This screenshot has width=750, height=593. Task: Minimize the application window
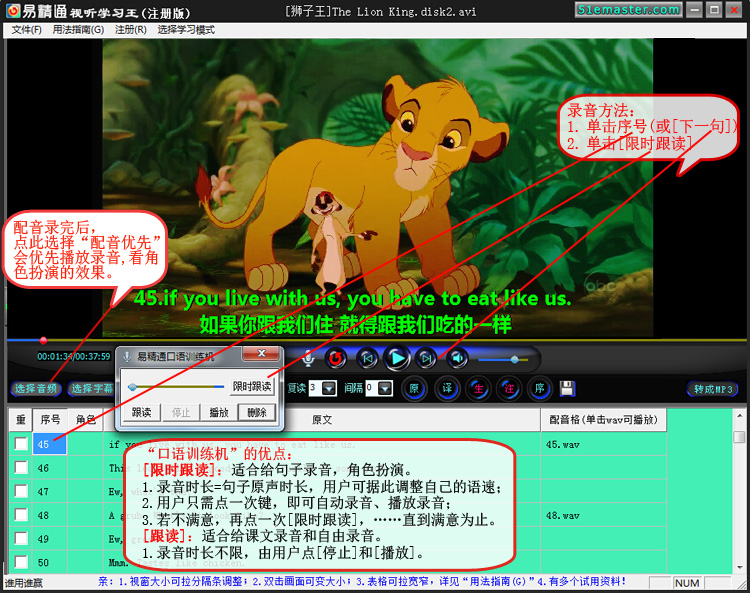click(x=695, y=10)
